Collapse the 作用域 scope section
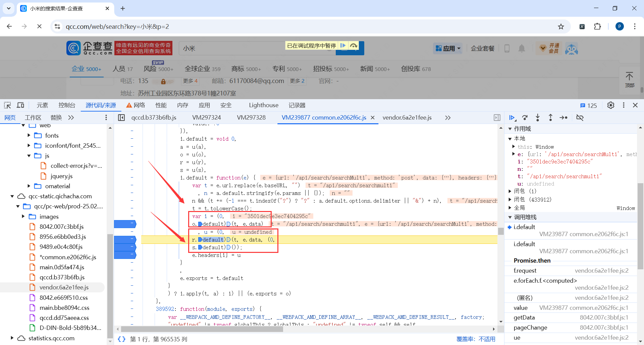The height and width of the screenshot is (345, 644). (510, 129)
